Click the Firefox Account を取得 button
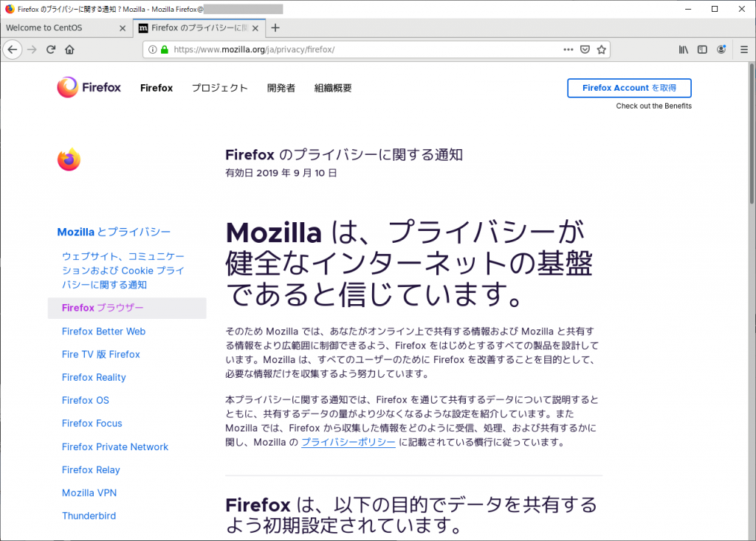Image resolution: width=756 pixels, height=541 pixels. pos(629,88)
